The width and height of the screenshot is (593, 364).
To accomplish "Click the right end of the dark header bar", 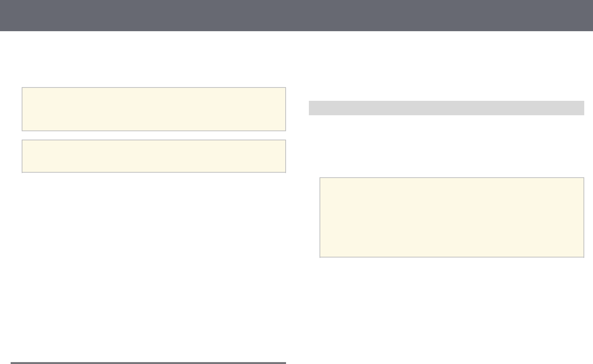I will (x=578, y=16).
